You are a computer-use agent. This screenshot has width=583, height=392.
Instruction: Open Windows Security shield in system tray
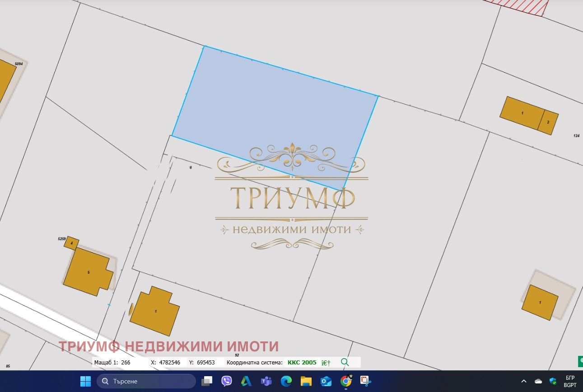click(x=552, y=381)
